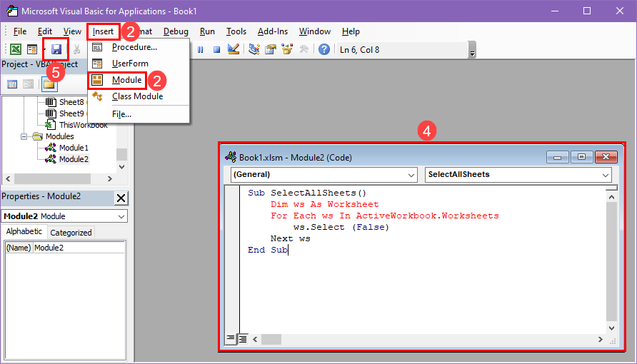Screen dimensions: 637x364
Task: Open Properties Window toolbar icon
Action: coord(271,49)
